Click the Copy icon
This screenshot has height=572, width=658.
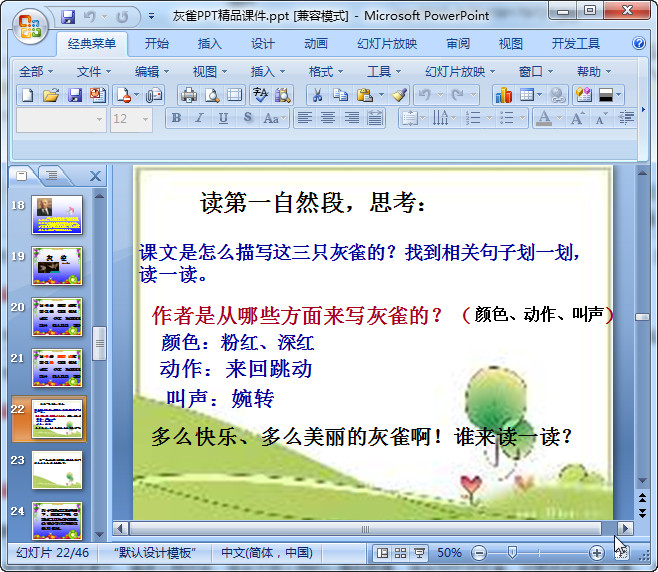coord(340,95)
